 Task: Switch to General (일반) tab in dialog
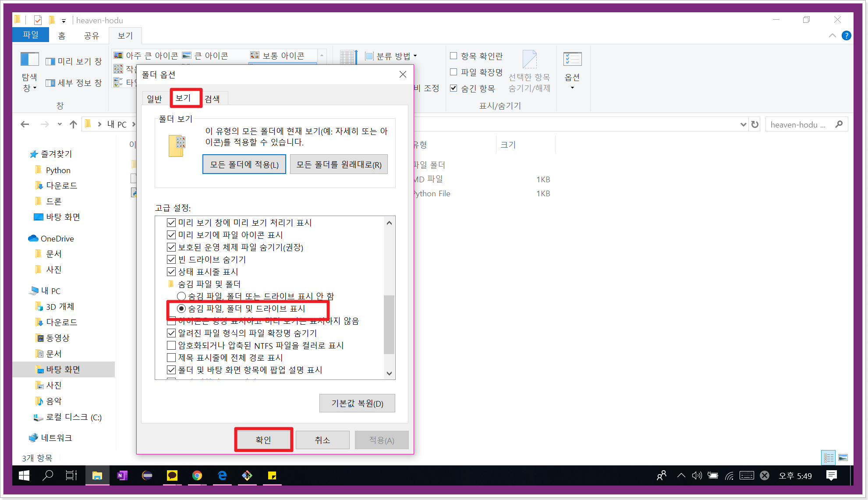tap(154, 99)
